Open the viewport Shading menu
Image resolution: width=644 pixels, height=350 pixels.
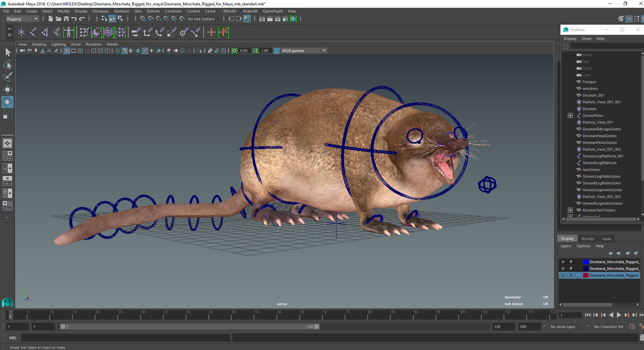coord(39,44)
